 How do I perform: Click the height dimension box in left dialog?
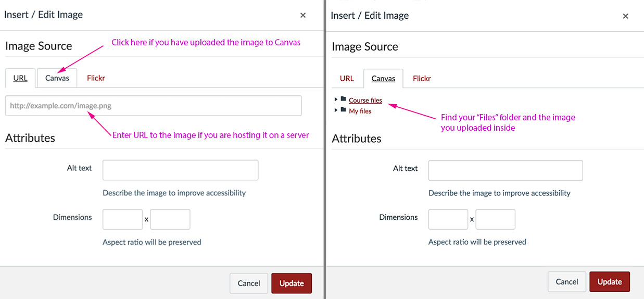point(170,220)
